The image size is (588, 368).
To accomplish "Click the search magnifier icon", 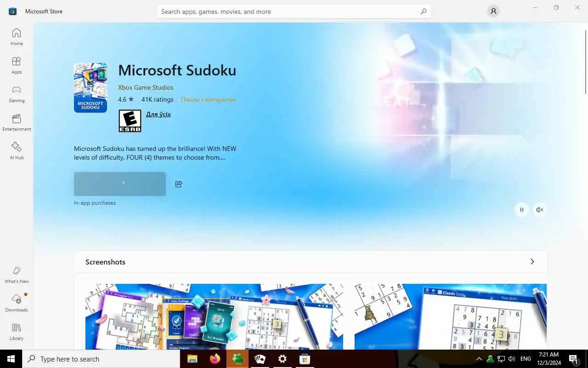I will click(x=423, y=11).
